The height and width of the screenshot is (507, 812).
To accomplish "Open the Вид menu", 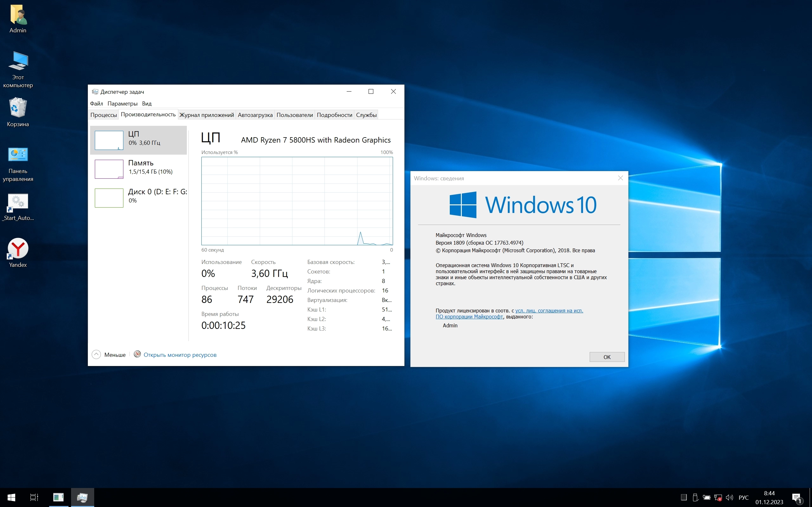I will point(147,104).
